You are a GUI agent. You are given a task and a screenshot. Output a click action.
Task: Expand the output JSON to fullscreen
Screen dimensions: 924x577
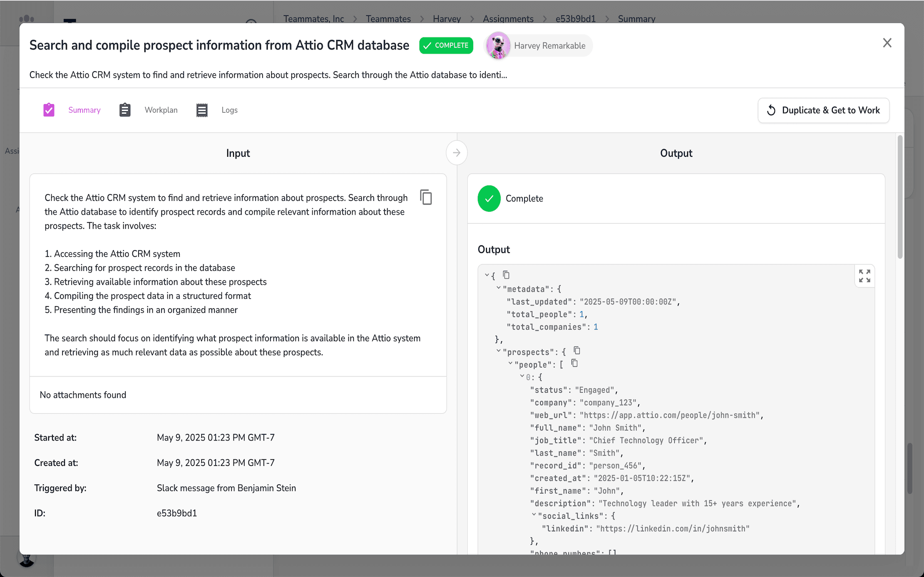(864, 276)
